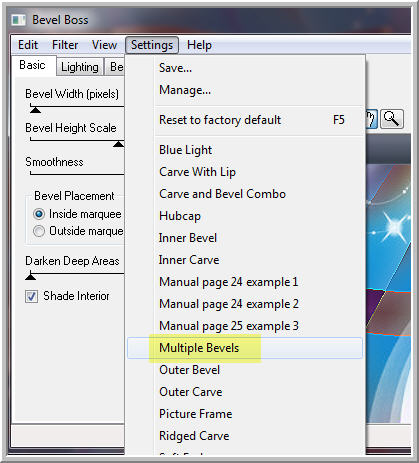The height and width of the screenshot is (463, 419).
Task: Select the Outside marquee radio button
Action: 39,231
